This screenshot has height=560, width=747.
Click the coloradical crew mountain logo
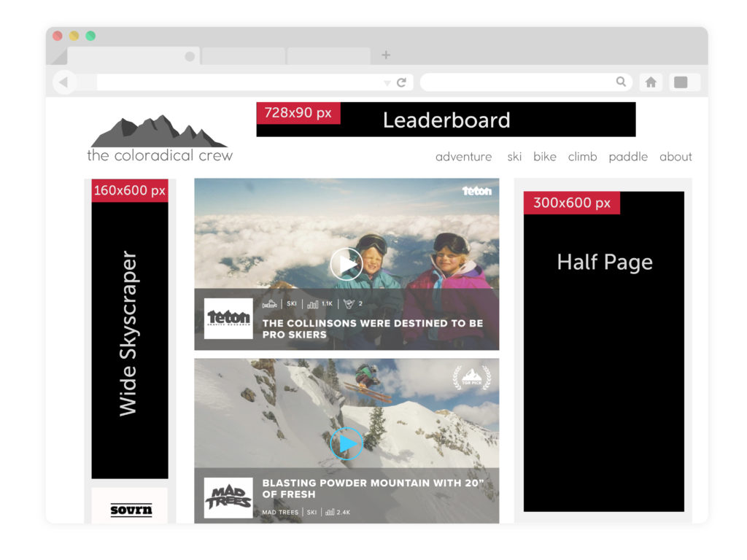(159, 133)
